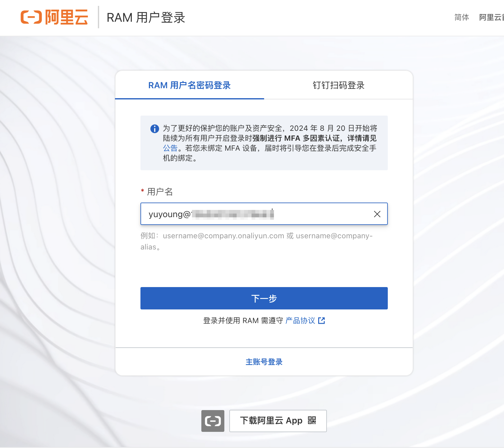Open the 公告 link in the MFA notice
The width and height of the screenshot is (504, 448).
pyautogui.click(x=170, y=148)
